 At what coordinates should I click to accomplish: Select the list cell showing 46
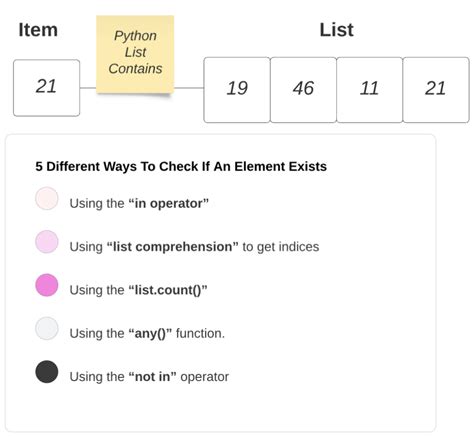coord(303,90)
